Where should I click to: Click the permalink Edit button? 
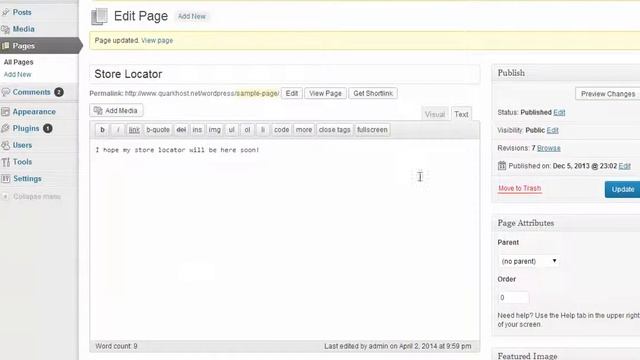292,93
